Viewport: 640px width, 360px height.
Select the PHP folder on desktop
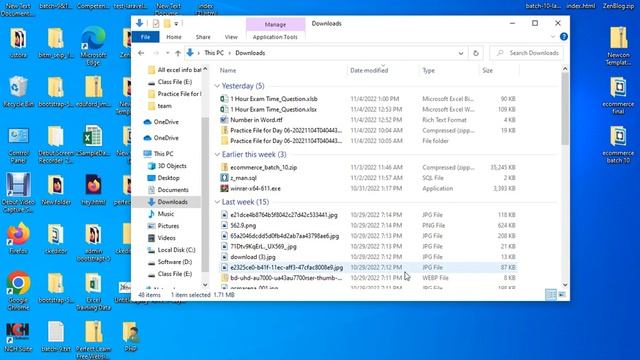tap(130, 337)
